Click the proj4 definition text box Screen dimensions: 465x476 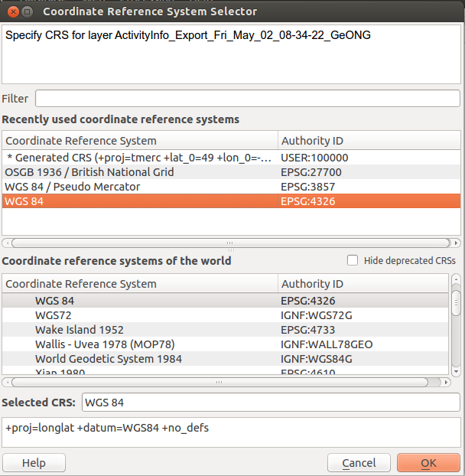pos(231,432)
